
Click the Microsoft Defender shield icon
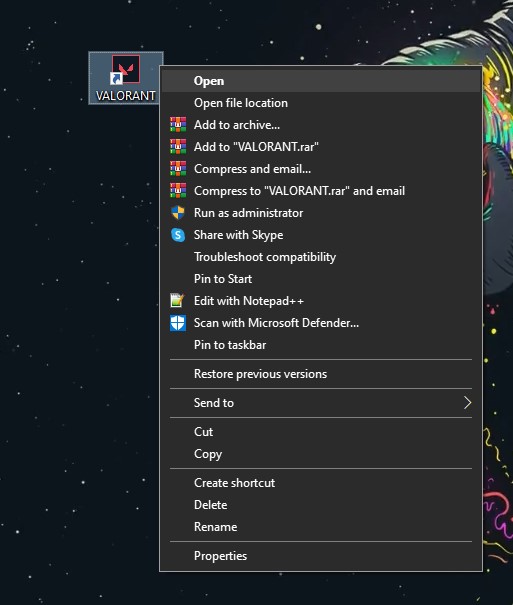coord(178,323)
